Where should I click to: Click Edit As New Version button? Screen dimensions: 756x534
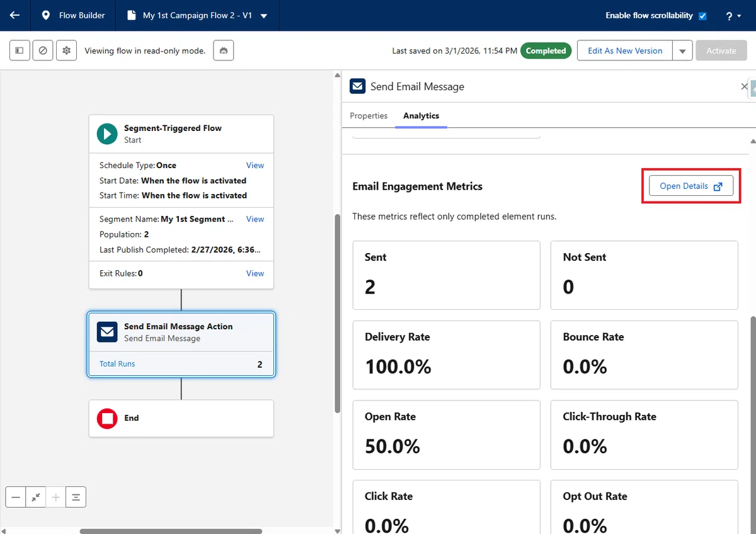click(x=625, y=51)
